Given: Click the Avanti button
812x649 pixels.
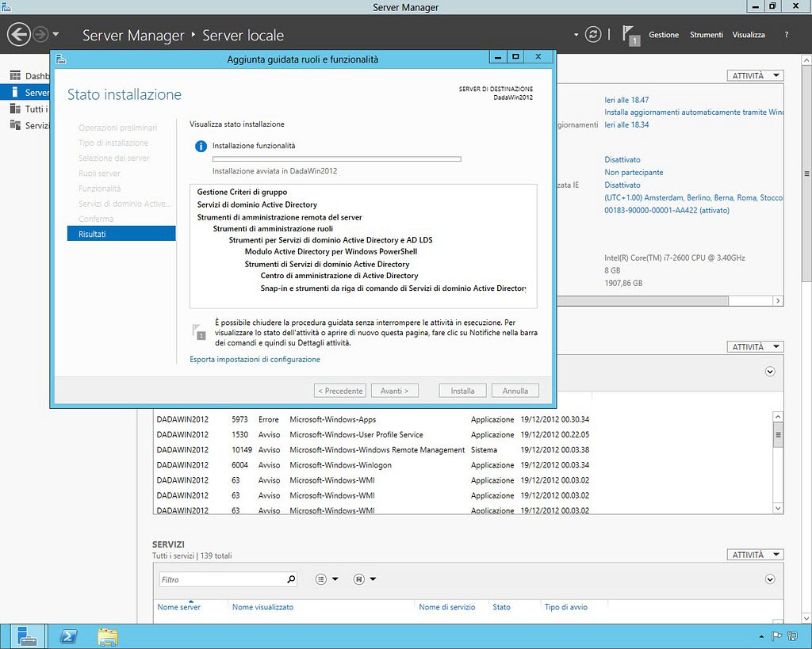Looking at the screenshot, I should point(395,391).
